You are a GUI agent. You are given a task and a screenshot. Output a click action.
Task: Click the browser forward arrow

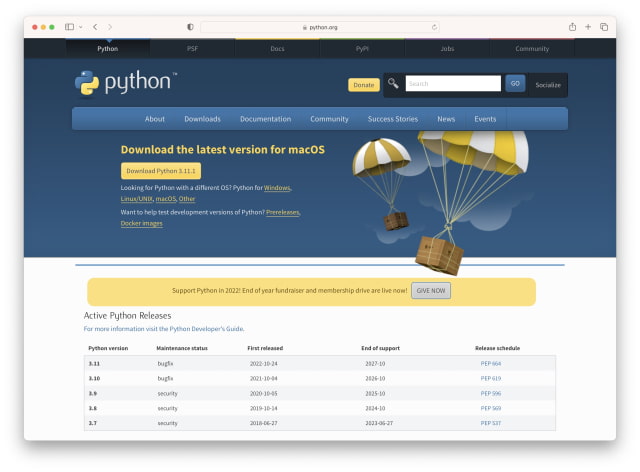click(x=110, y=27)
